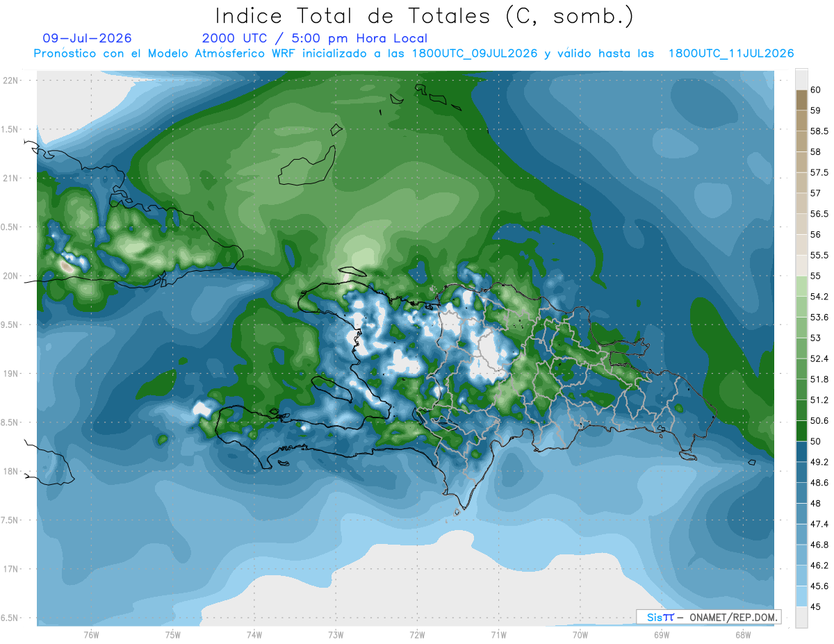Pick the gray swatch above 60 on colorbar
The height and width of the screenshot is (644, 834).
tap(801, 80)
